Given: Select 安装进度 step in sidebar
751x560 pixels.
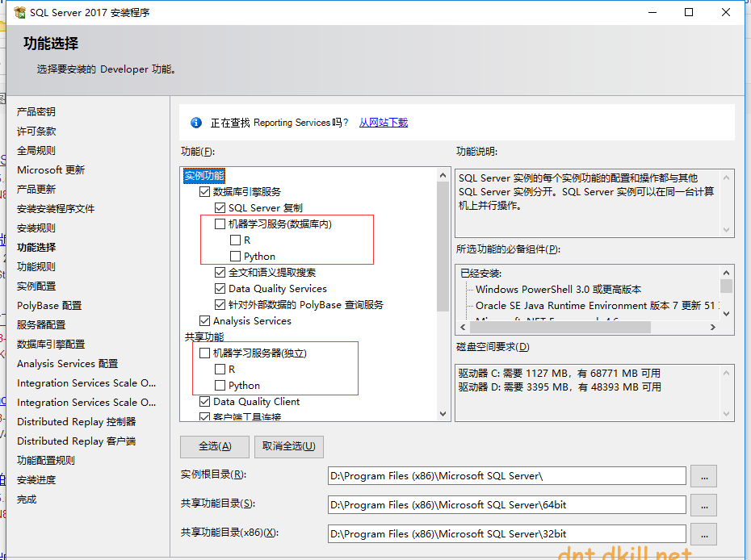Looking at the screenshot, I should click(36, 480).
